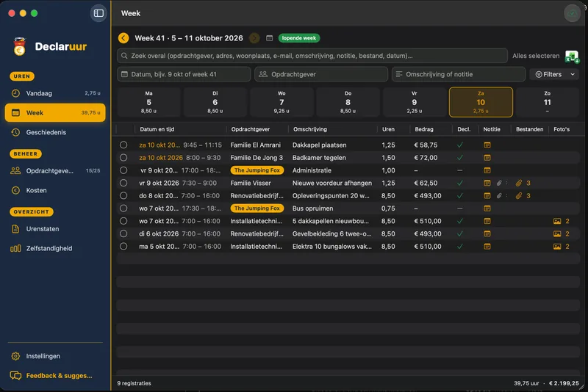Viewport: 588px width, 392px height.
Task: Click The Jumping Fox tag on Administratie row
Action: pyautogui.click(x=257, y=170)
